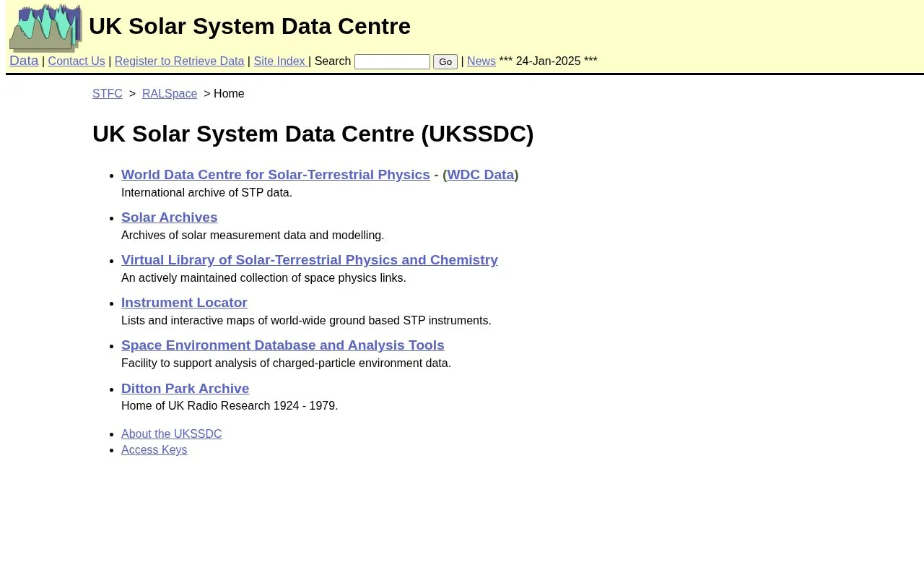924x578 pixels.
Task: Click the 'UK Solar System Data Centre' banner title
Action: pos(250,27)
